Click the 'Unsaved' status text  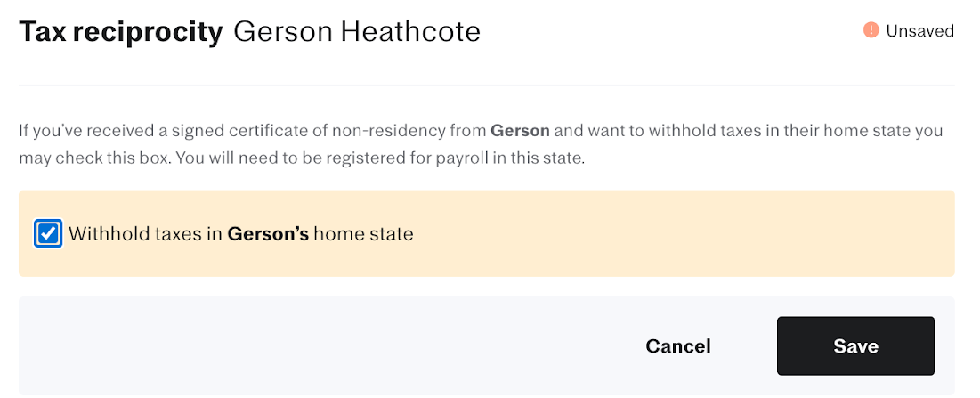[919, 31]
